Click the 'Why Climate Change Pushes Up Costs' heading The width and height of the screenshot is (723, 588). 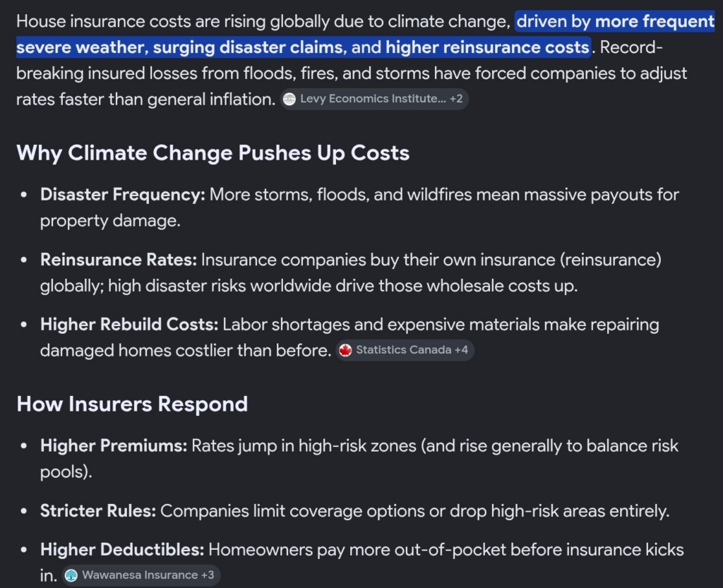click(x=213, y=152)
